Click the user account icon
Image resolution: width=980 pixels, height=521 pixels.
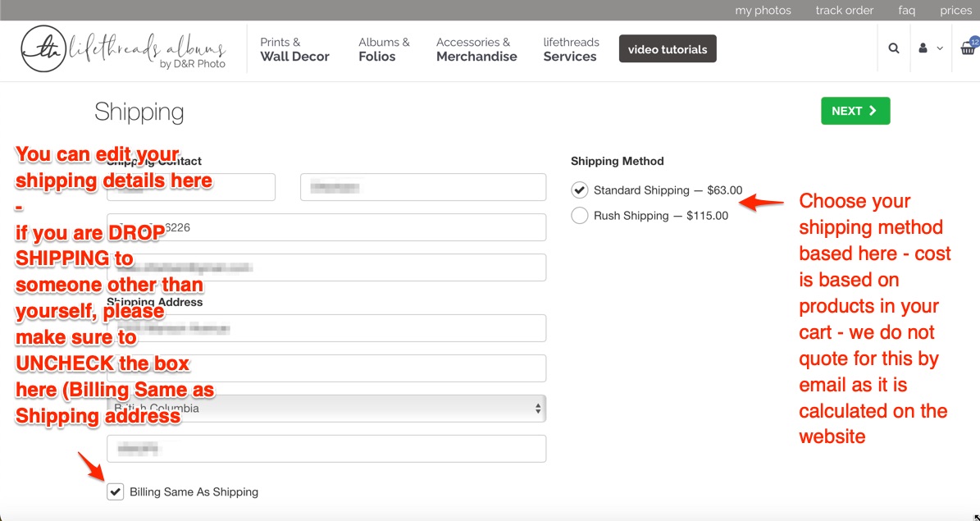point(923,48)
